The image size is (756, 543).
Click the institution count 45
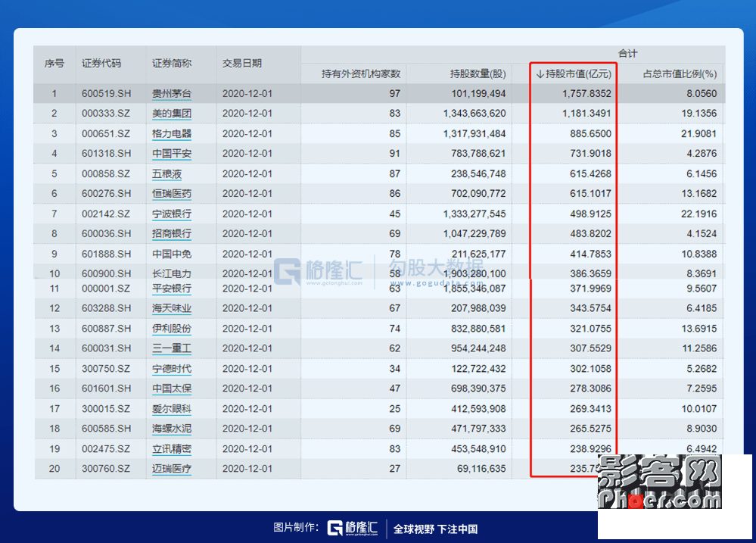click(x=395, y=214)
